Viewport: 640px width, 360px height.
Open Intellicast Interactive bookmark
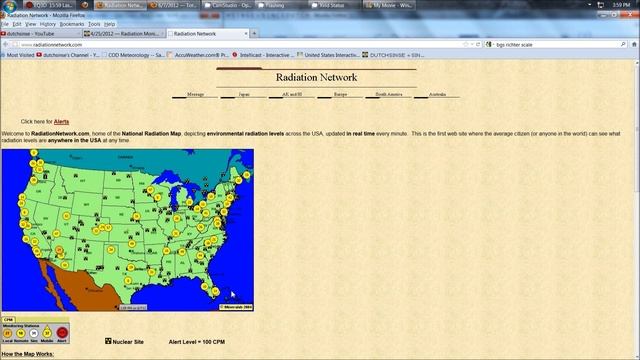(x=263, y=55)
